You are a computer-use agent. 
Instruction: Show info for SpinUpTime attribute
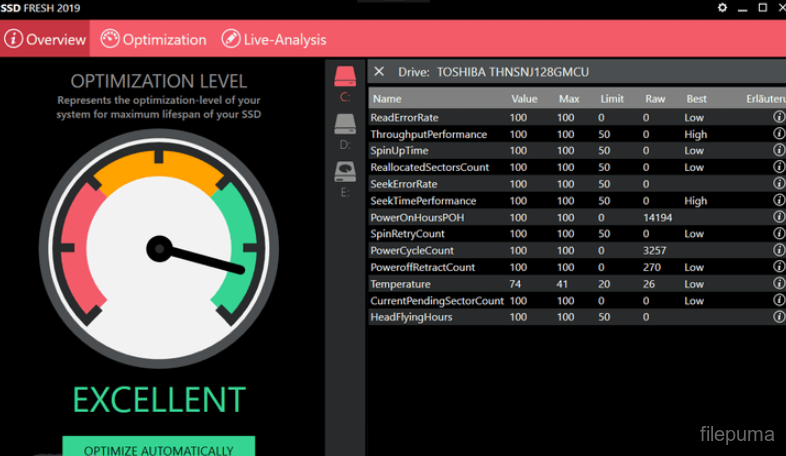pyautogui.click(x=778, y=151)
